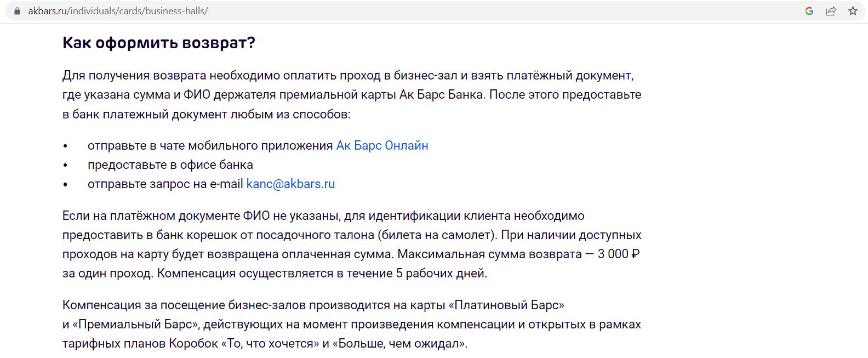Click the text отправьте в чате мобильного приложения
Viewport: 868px width, 358px height.
(210, 146)
